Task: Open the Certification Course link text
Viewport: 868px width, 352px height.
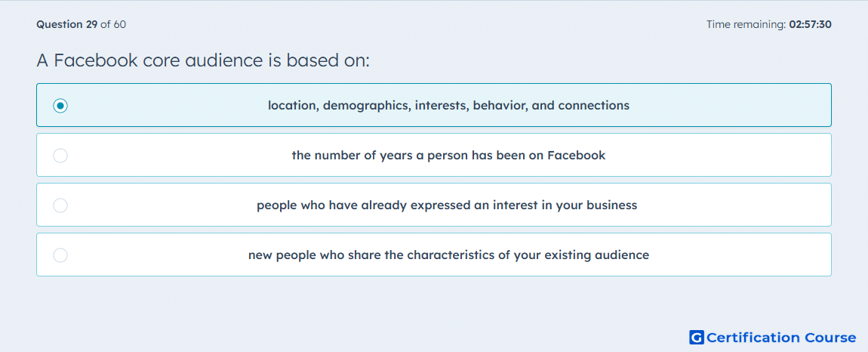Action: (781, 337)
